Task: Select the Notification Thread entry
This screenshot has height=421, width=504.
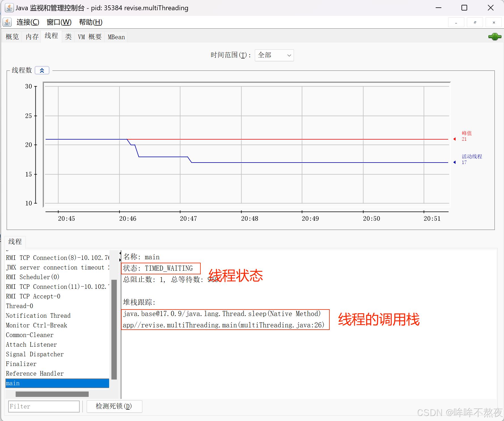Action: (57, 316)
